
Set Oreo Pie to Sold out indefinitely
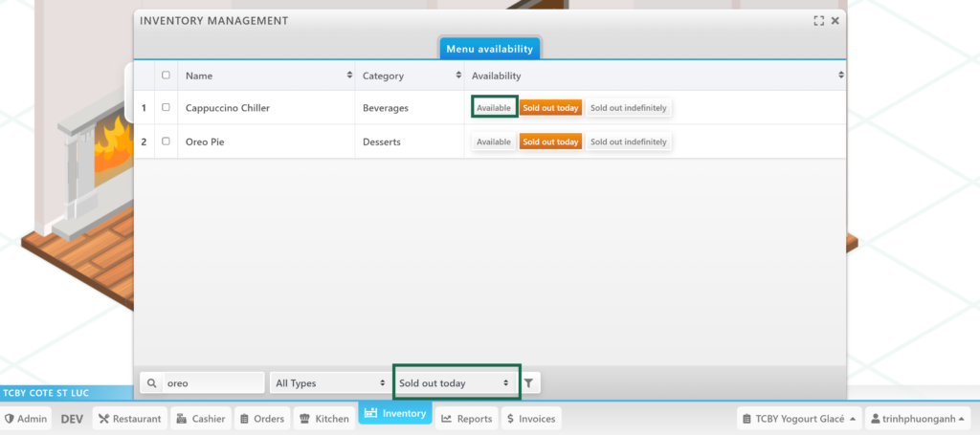coord(628,141)
